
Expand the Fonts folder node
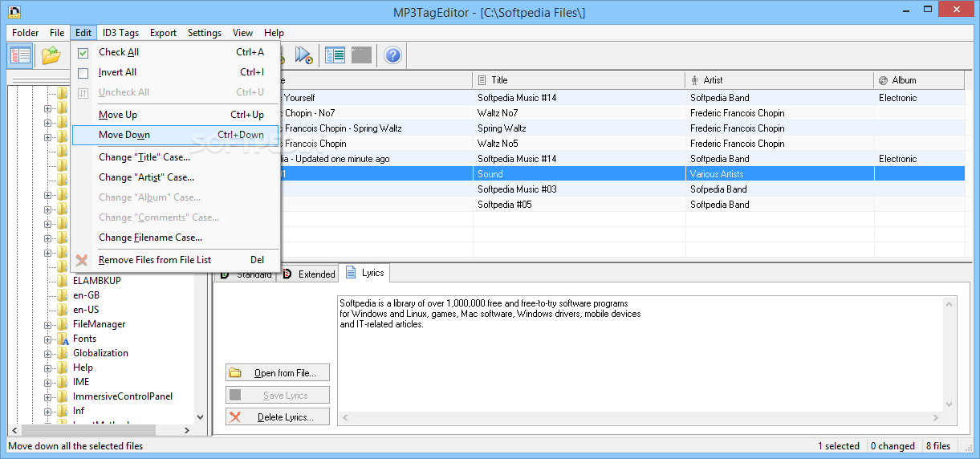click(47, 339)
